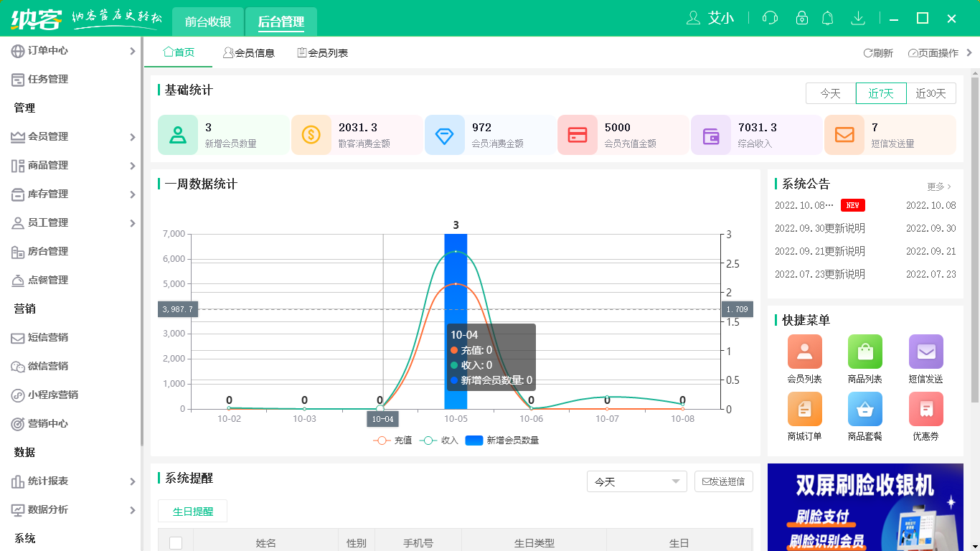Toggle 充值 series in chart legend

click(392, 441)
